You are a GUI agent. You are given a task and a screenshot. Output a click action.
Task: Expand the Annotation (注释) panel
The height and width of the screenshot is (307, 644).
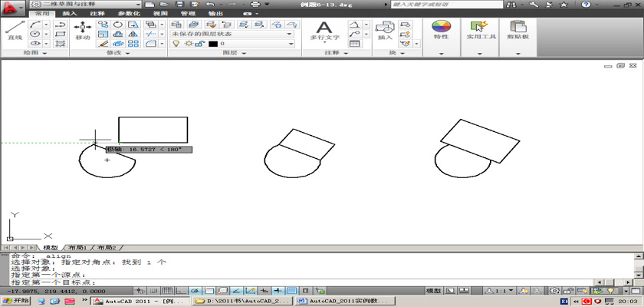coord(337,53)
